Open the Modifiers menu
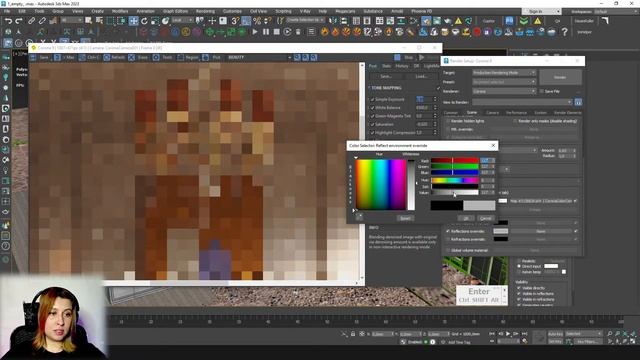This screenshot has height=360, width=640. coord(120,11)
